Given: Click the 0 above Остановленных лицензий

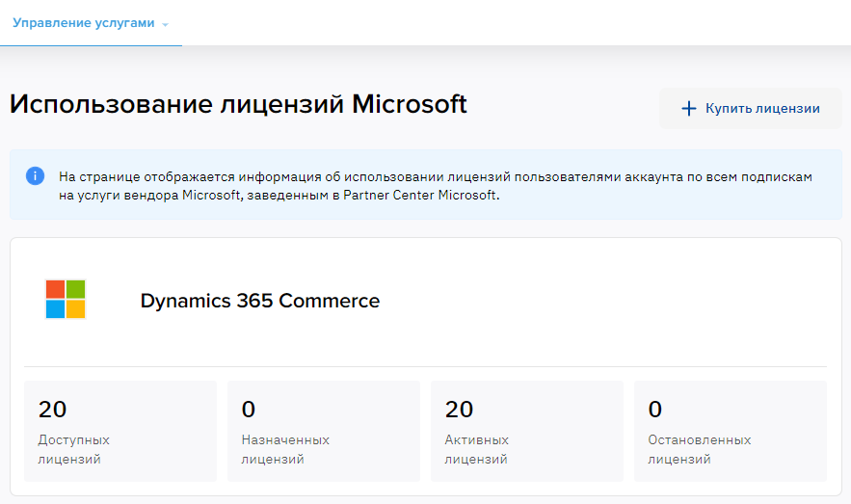Looking at the screenshot, I should 655,409.
